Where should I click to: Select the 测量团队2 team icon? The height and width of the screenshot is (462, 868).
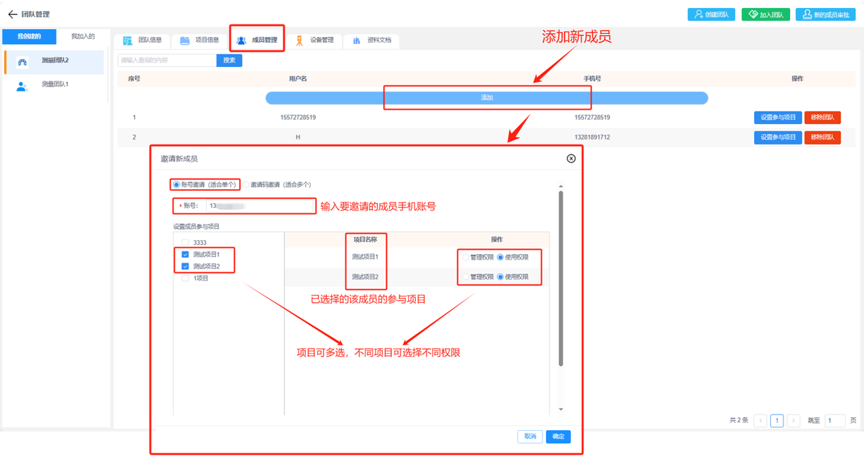point(22,62)
